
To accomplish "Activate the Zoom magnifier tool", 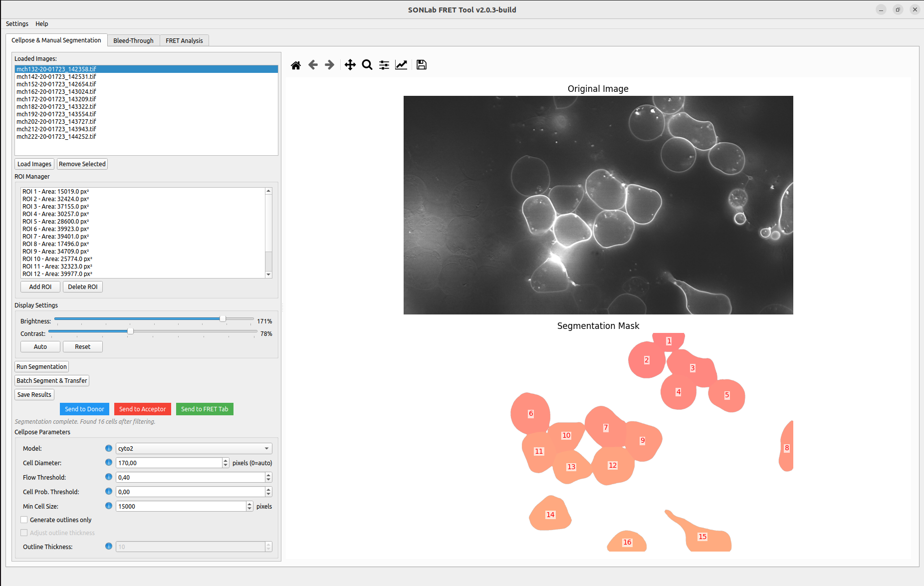I will coord(367,65).
